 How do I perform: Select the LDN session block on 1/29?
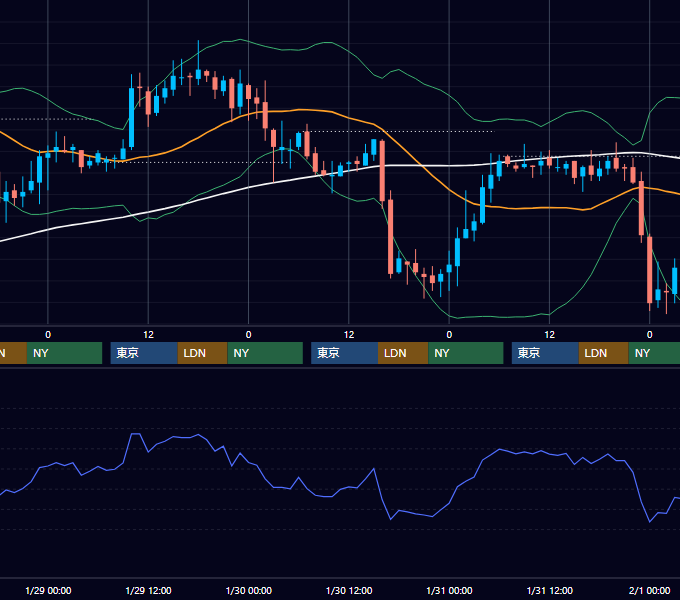203,353
